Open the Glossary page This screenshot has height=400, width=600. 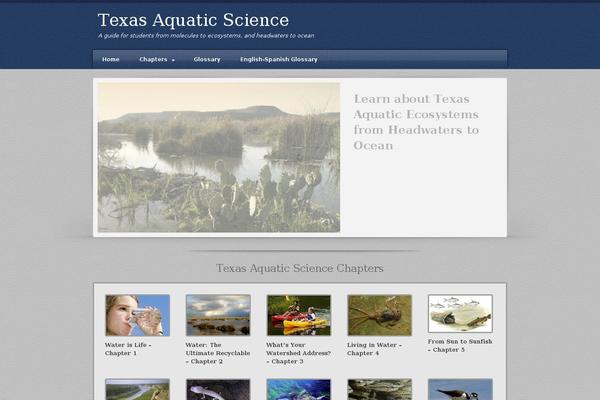(x=207, y=59)
